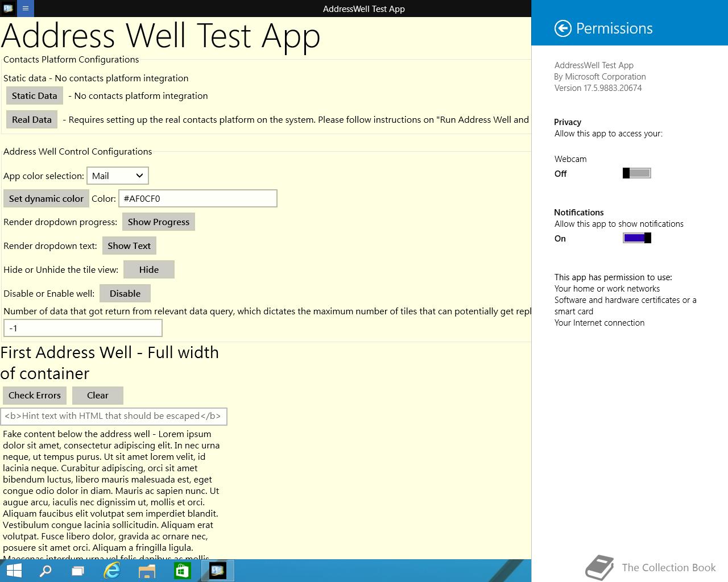728x582 pixels.
Task: Click the Show Progress button
Action: (159, 222)
